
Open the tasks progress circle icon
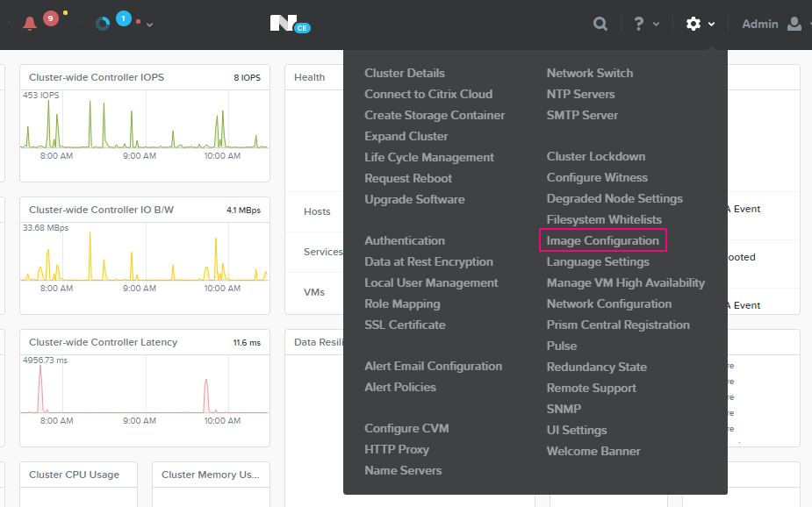click(x=103, y=24)
